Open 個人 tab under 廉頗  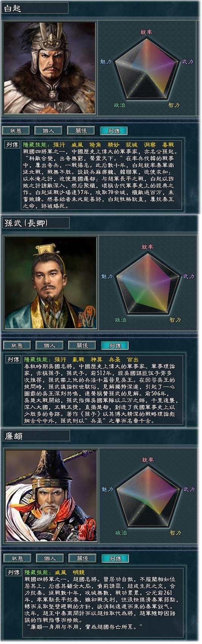[50, 558]
